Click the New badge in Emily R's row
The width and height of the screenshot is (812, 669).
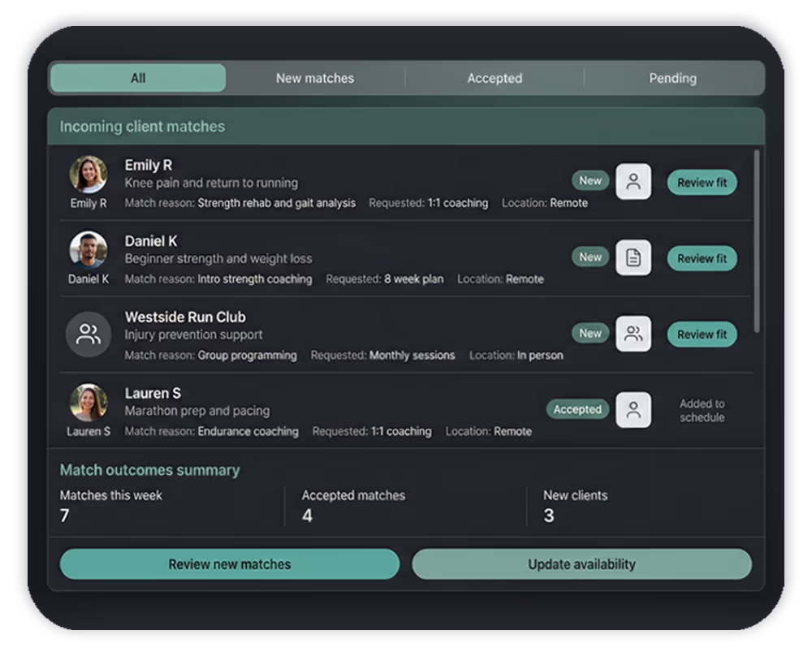[590, 181]
